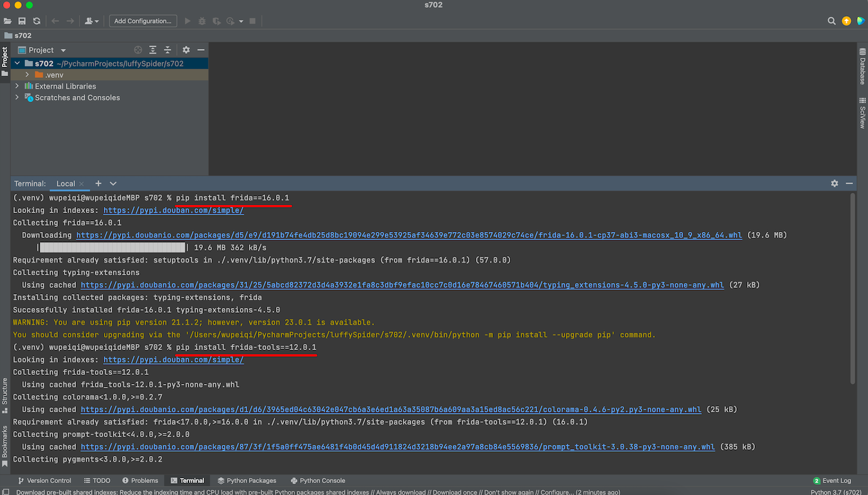Select the .venv folder row
The height and width of the screenshot is (495, 868).
[x=109, y=75]
